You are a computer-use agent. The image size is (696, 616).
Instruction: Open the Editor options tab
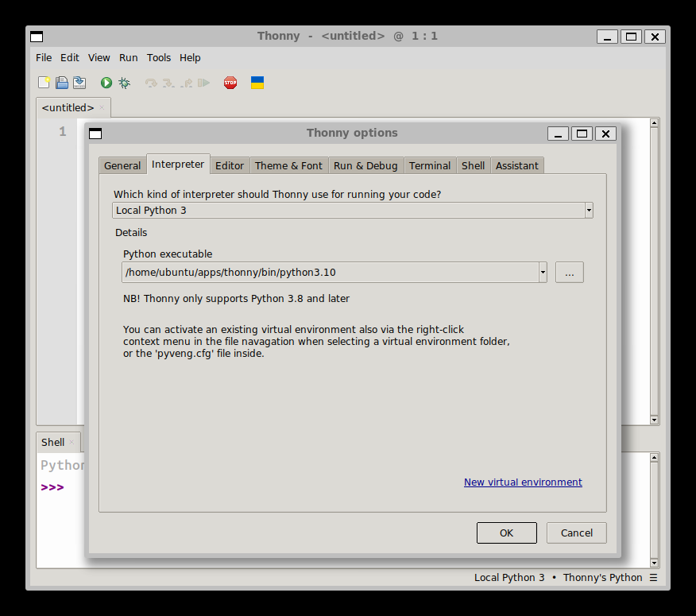[x=230, y=165]
